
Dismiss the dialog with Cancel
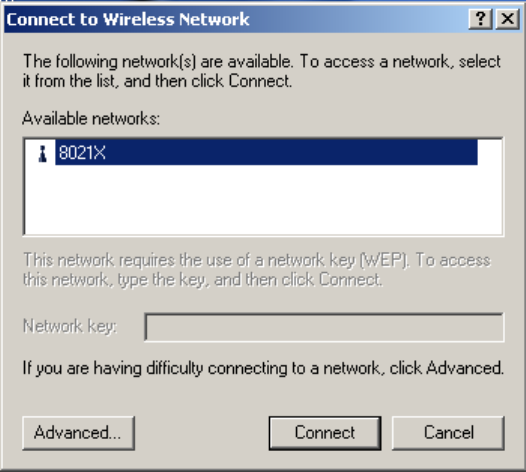(x=448, y=433)
